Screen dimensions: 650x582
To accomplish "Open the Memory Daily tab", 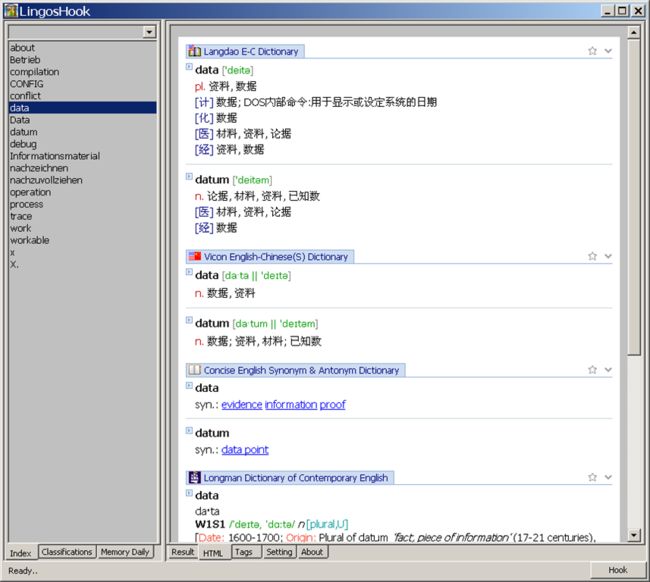I will tap(125, 552).
